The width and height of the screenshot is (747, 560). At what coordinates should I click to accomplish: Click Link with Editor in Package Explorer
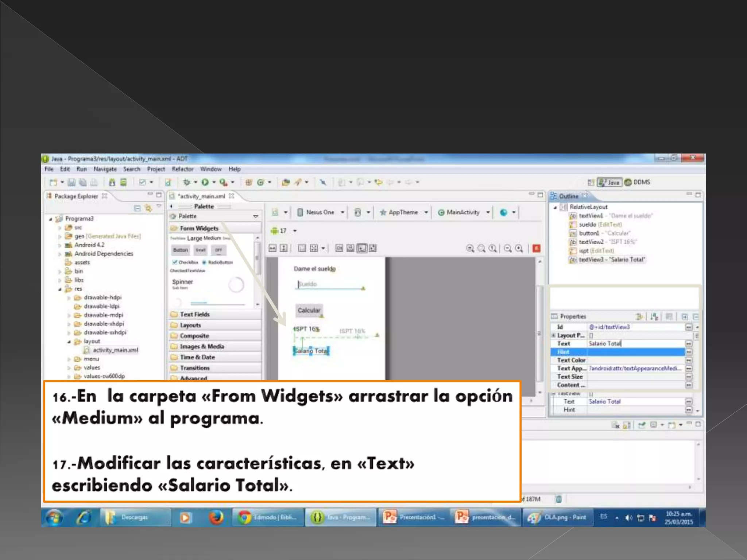[148, 208]
